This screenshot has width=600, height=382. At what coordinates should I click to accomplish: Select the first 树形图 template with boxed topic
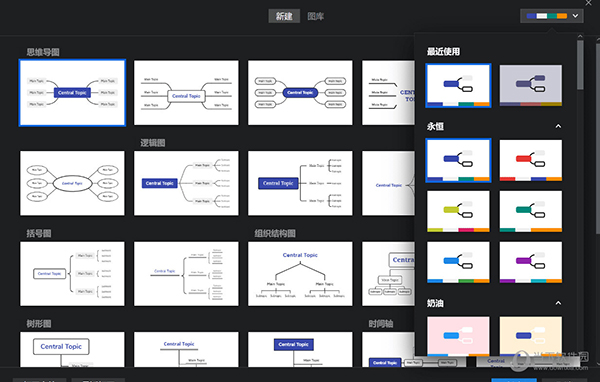click(72, 349)
